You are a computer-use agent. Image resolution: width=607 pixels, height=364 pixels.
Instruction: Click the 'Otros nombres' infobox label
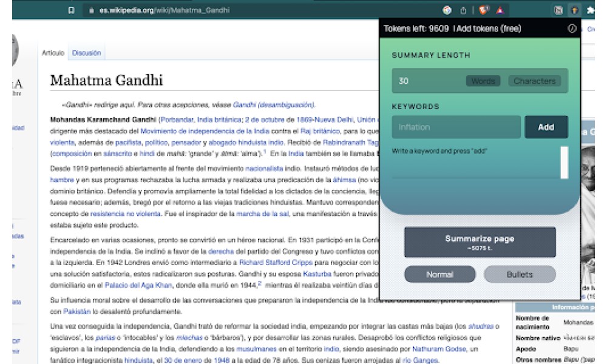538,360
